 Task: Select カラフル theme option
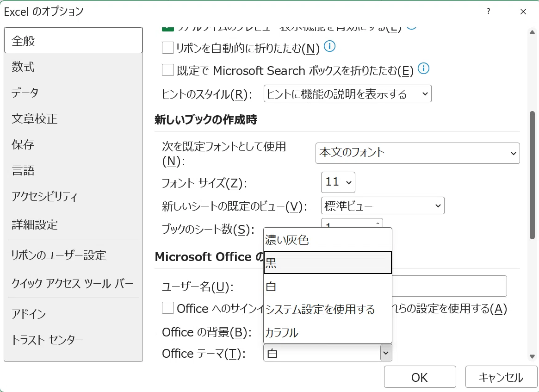tap(328, 332)
